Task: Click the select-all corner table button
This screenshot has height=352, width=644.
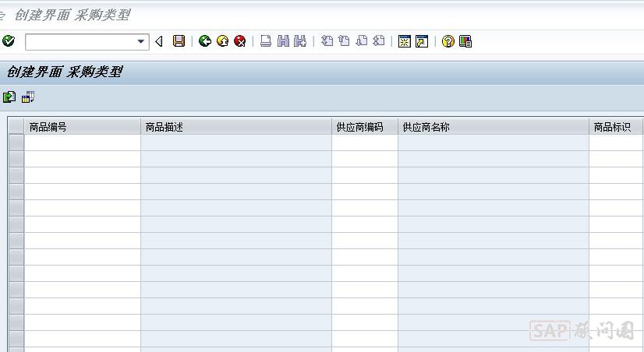Action: tap(16, 127)
